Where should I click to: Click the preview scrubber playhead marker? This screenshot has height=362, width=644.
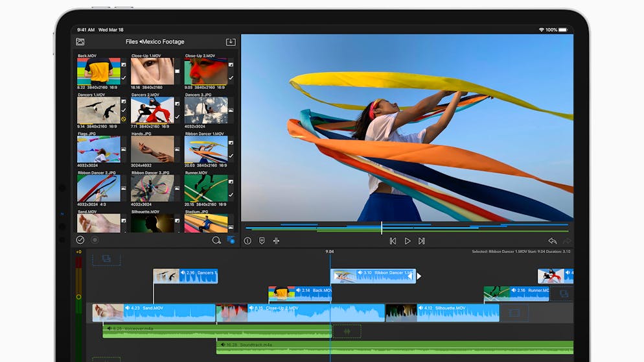point(382,228)
